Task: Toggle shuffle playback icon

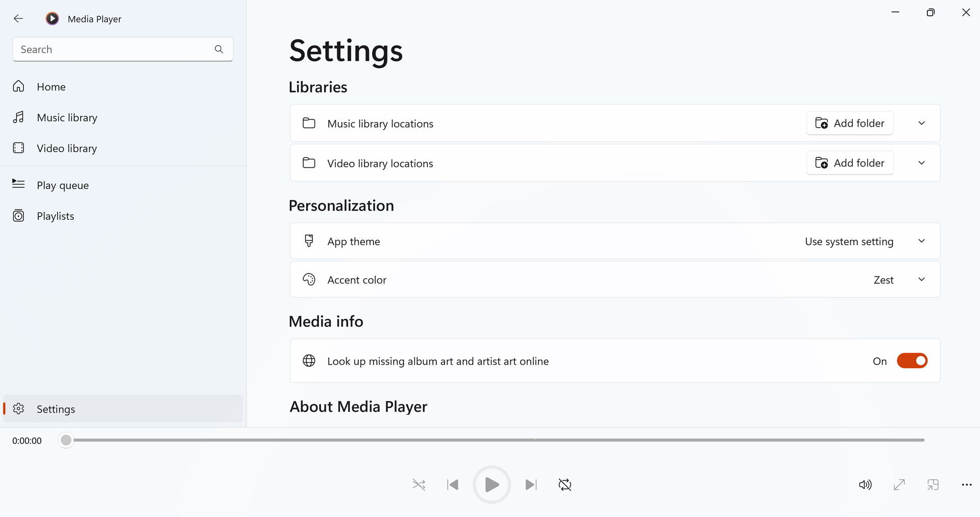Action: [419, 484]
